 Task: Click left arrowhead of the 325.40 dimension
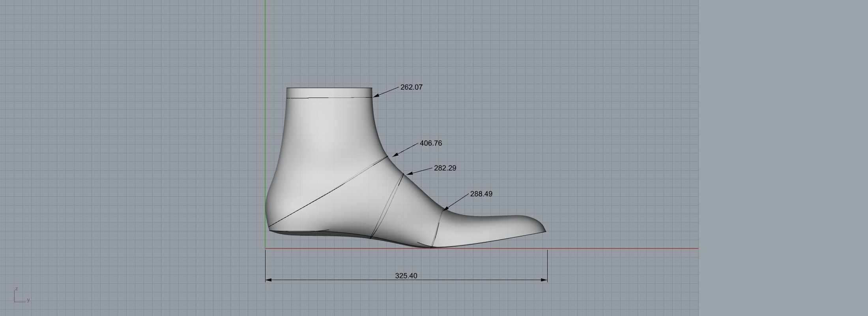tap(268, 280)
